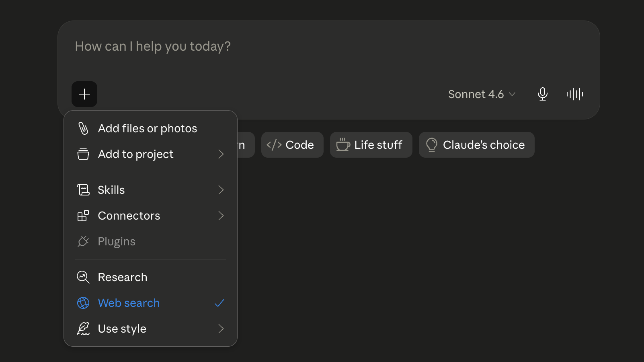Viewport: 644px width, 362px height.
Task: Click the project box icon
Action: [83, 154]
